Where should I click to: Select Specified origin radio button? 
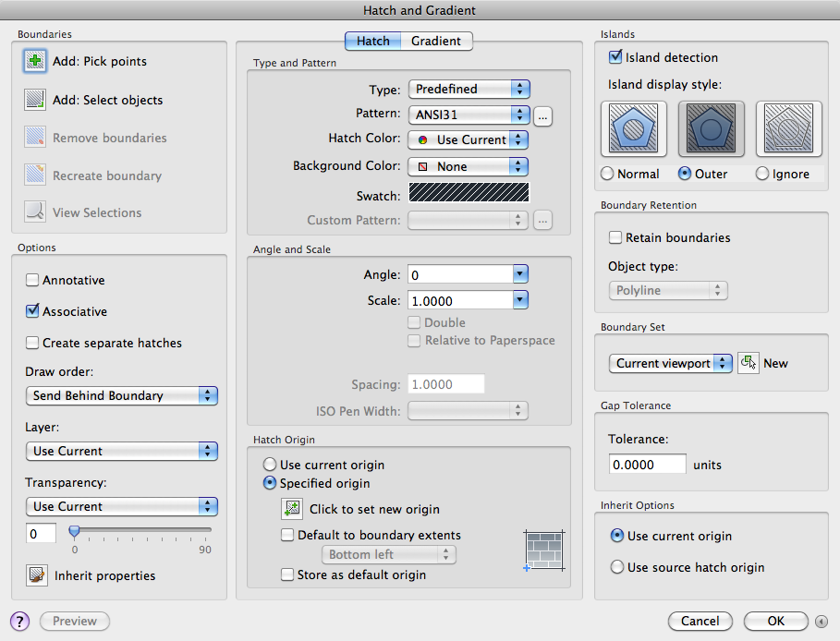[270, 483]
